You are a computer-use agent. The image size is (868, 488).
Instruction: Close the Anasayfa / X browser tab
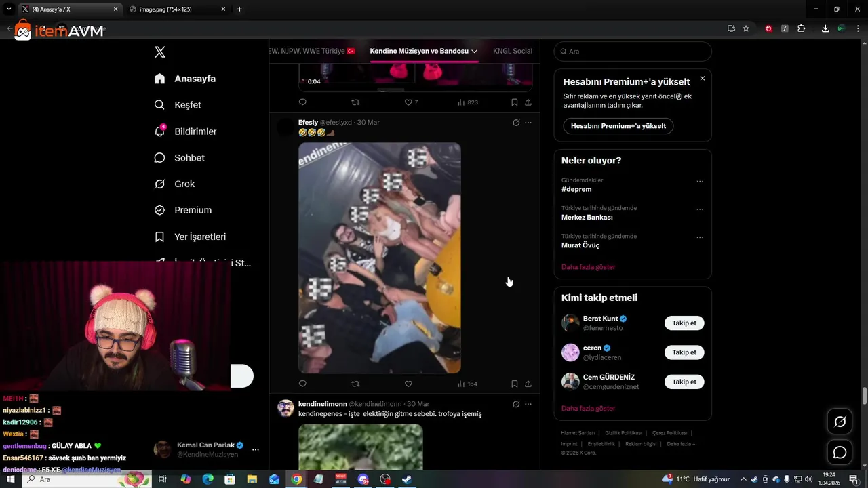pos(115,9)
